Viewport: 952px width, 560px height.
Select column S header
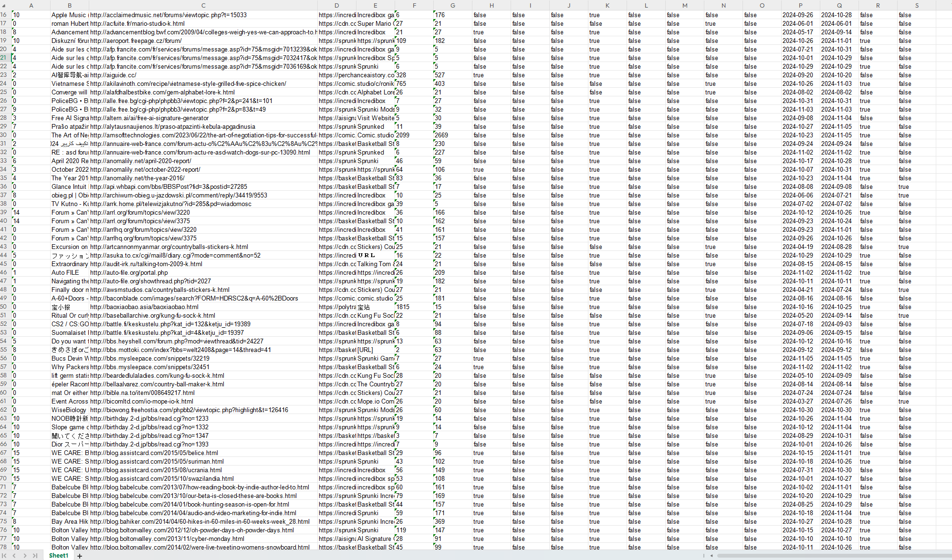point(916,5)
